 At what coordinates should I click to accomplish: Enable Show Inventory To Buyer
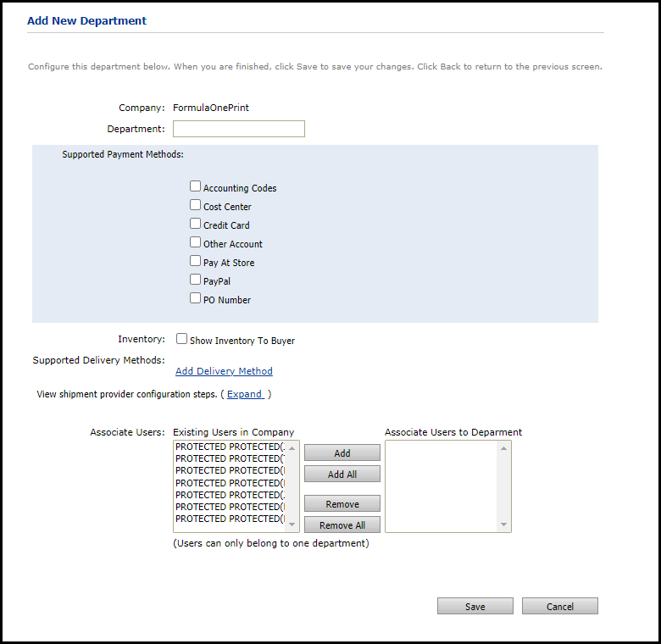click(x=181, y=339)
